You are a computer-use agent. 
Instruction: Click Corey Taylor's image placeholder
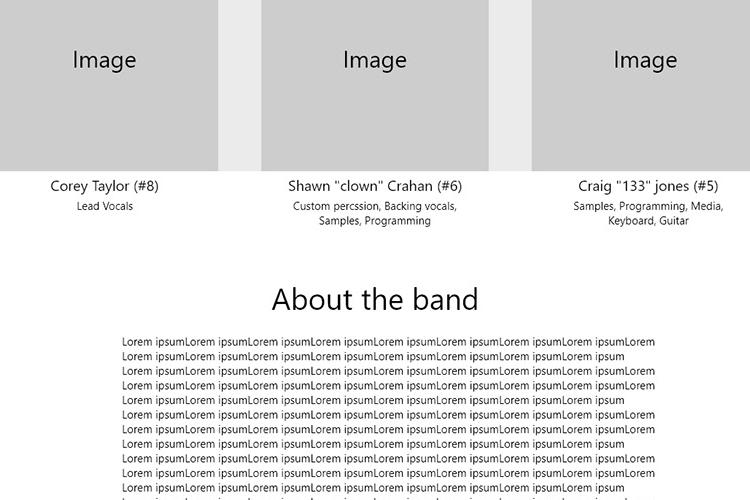coord(109,85)
